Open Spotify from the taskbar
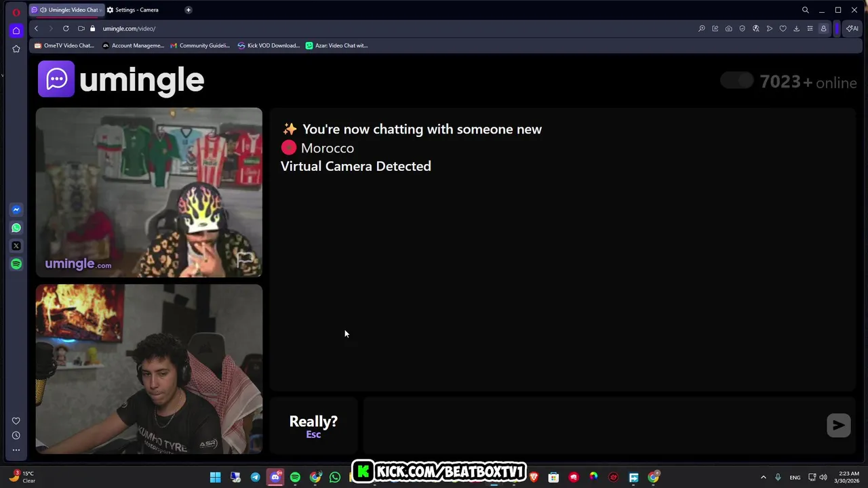This screenshot has width=868, height=488. (295, 477)
